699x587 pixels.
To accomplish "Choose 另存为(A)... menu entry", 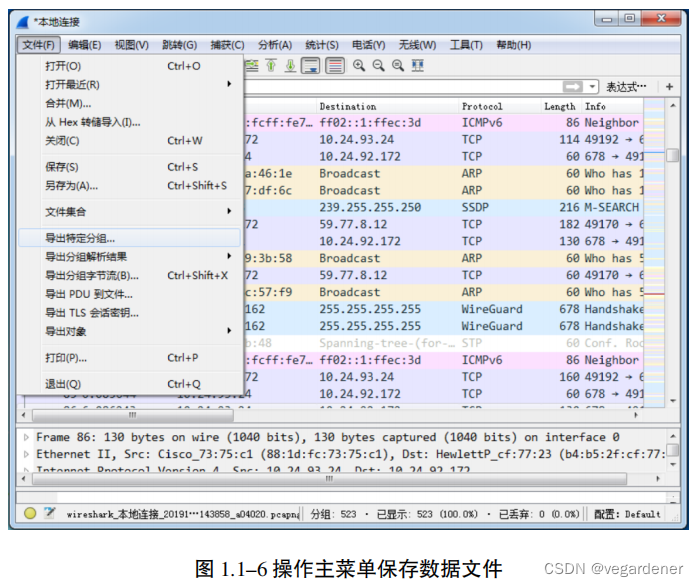I will [x=130, y=185].
